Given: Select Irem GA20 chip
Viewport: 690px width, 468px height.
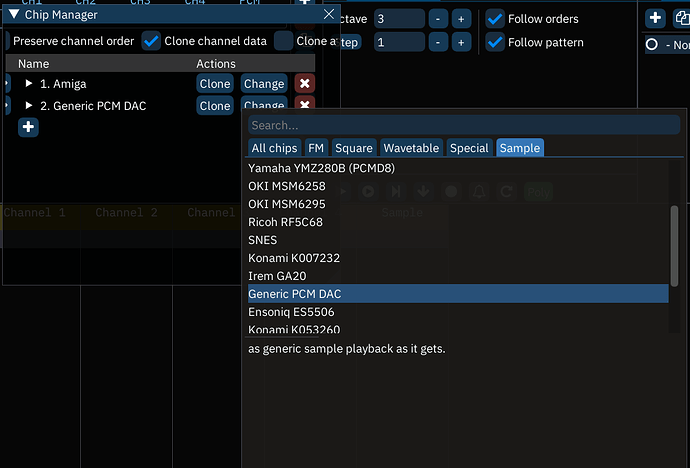Looking at the screenshot, I should pos(458,276).
